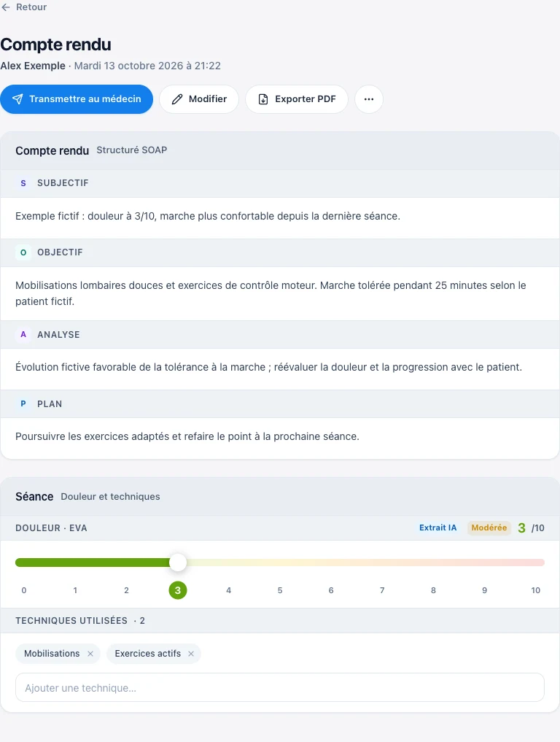The height and width of the screenshot is (742, 560).
Task: Click the Douleur et techniques subtitle
Action: click(x=111, y=496)
